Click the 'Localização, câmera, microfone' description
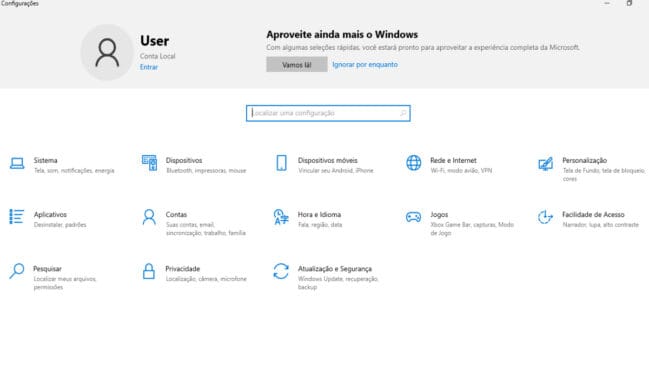Image resolution: width=649 pixels, height=365 pixels. pyautogui.click(x=206, y=279)
